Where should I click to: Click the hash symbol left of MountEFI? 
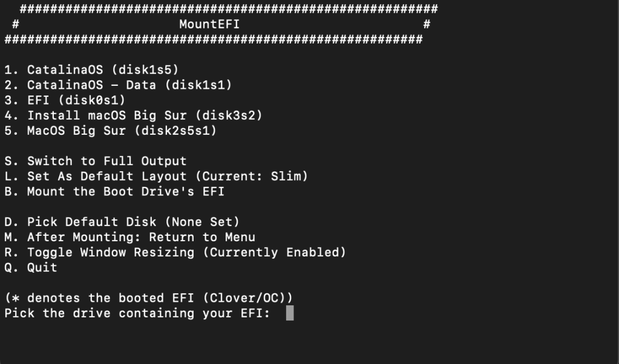(x=16, y=25)
